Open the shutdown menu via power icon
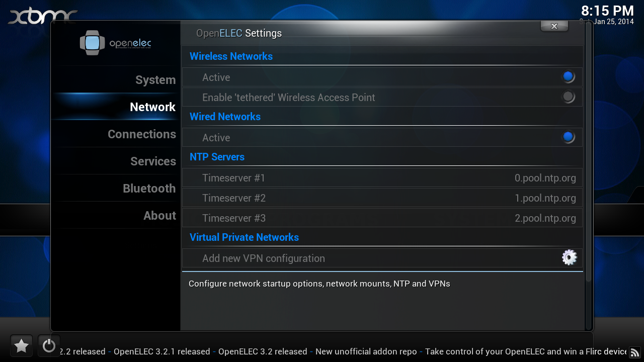The width and height of the screenshot is (644, 362). pyautogui.click(x=49, y=345)
